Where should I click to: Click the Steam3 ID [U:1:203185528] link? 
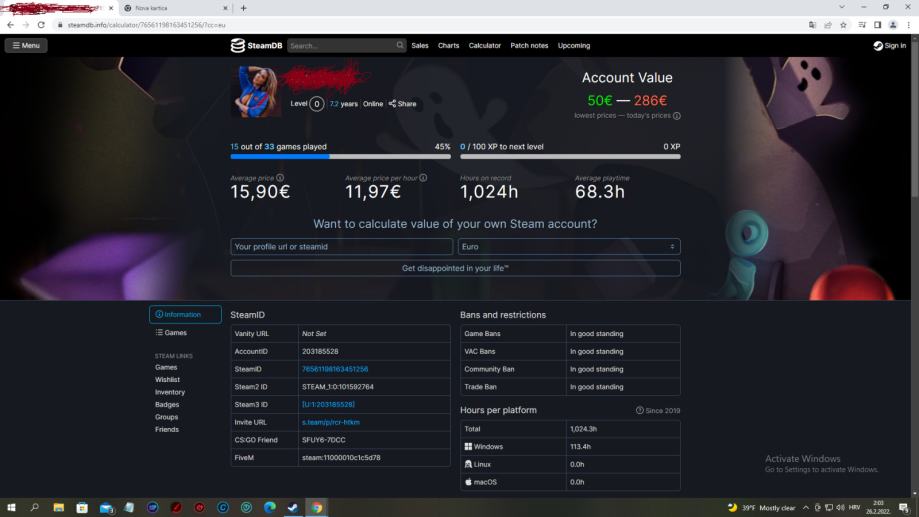(328, 404)
